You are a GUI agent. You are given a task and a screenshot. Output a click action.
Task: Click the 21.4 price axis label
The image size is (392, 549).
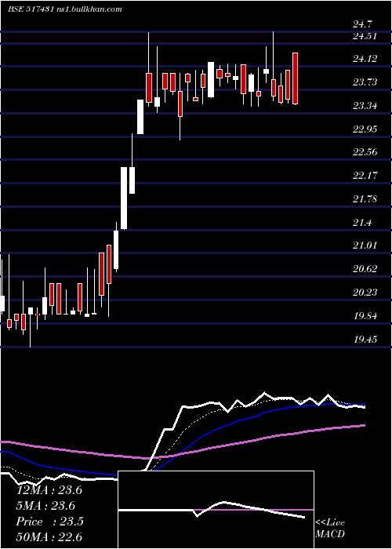tap(362, 222)
